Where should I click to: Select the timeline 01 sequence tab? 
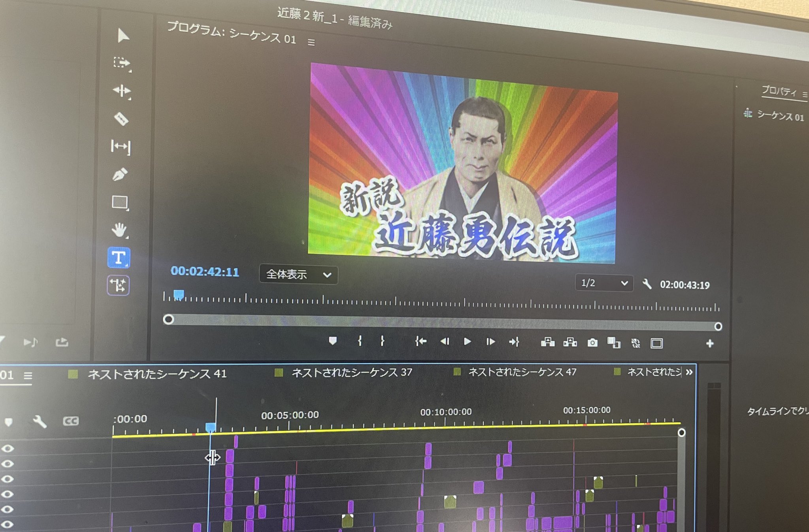point(7,375)
